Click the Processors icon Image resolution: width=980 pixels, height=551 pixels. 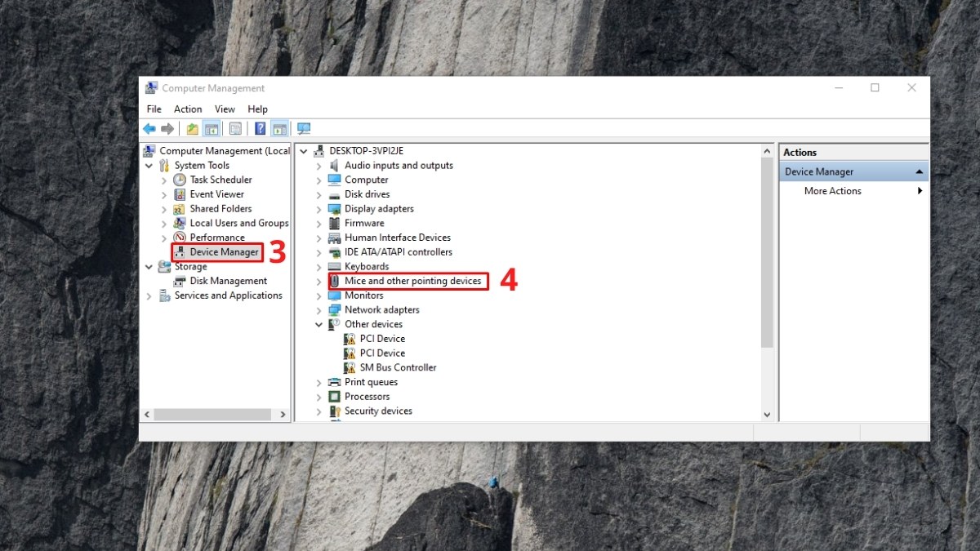coord(334,397)
